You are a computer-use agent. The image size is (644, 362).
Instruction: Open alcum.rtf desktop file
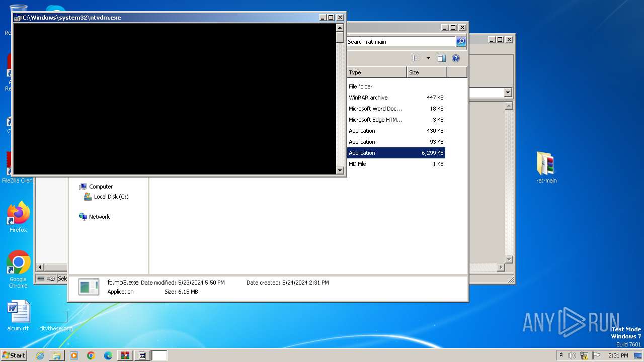(x=18, y=316)
